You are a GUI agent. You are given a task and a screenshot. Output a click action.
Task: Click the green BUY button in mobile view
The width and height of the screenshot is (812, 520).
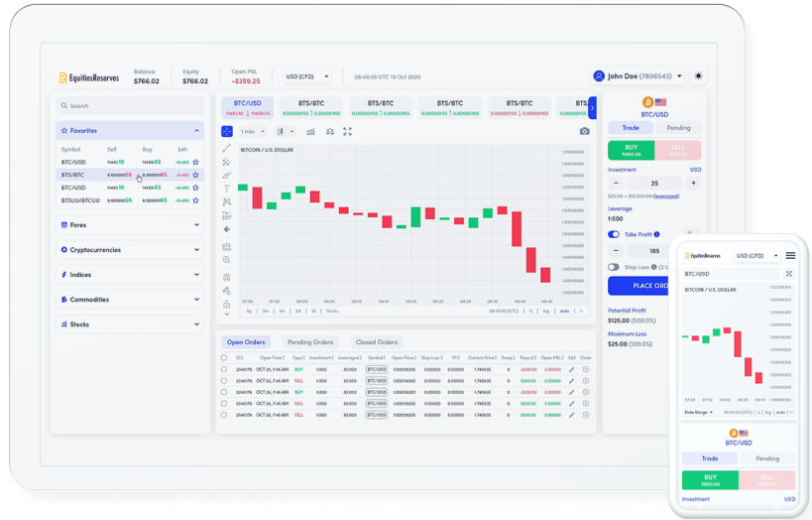click(x=710, y=480)
